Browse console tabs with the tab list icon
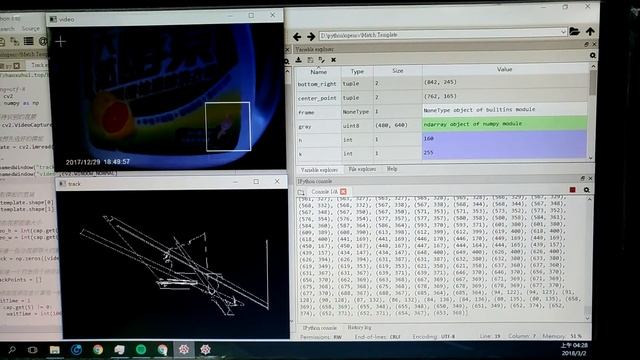 301,192
